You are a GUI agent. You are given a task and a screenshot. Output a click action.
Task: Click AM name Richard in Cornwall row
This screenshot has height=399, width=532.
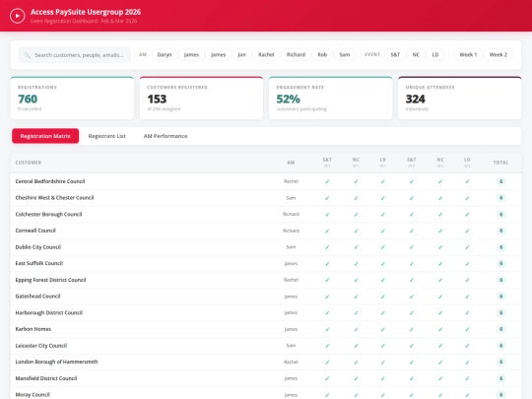[x=291, y=231]
